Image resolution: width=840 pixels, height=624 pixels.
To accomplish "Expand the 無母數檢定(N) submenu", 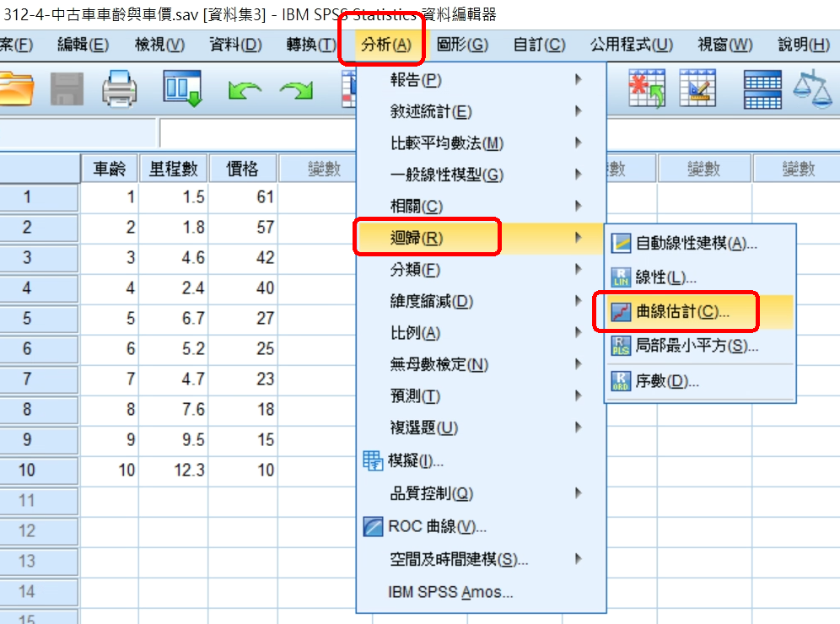I will [439, 364].
